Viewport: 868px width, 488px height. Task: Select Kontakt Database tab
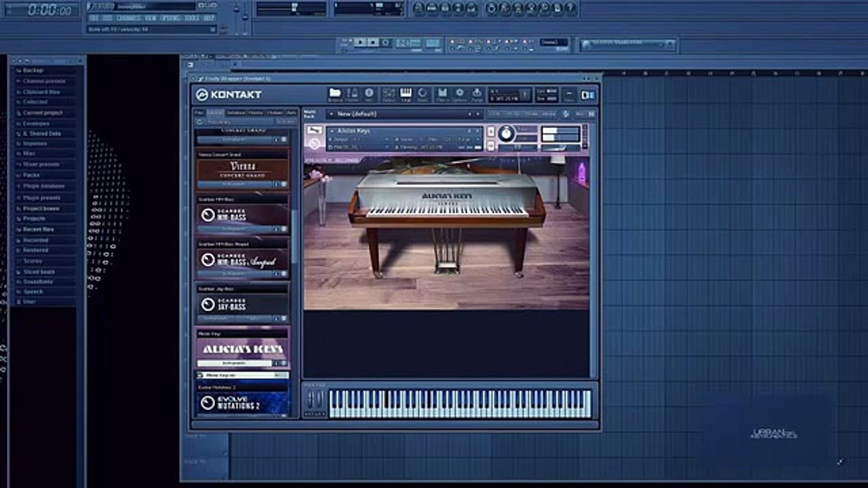(x=236, y=113)
